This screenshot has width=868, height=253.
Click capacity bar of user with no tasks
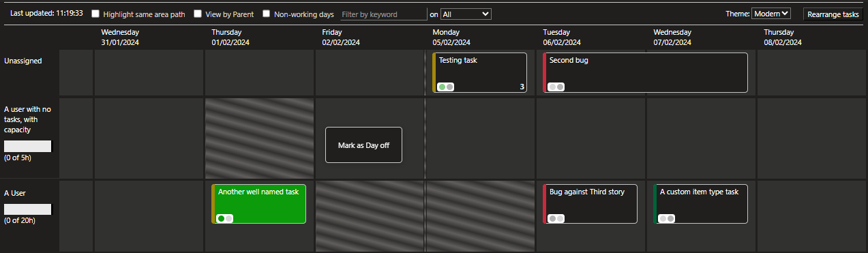coord(28,146)
